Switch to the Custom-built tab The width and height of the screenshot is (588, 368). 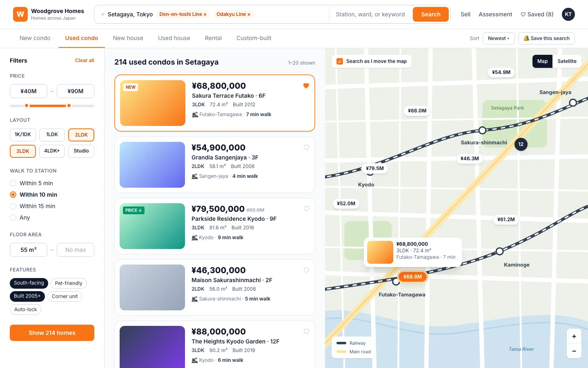254,38
